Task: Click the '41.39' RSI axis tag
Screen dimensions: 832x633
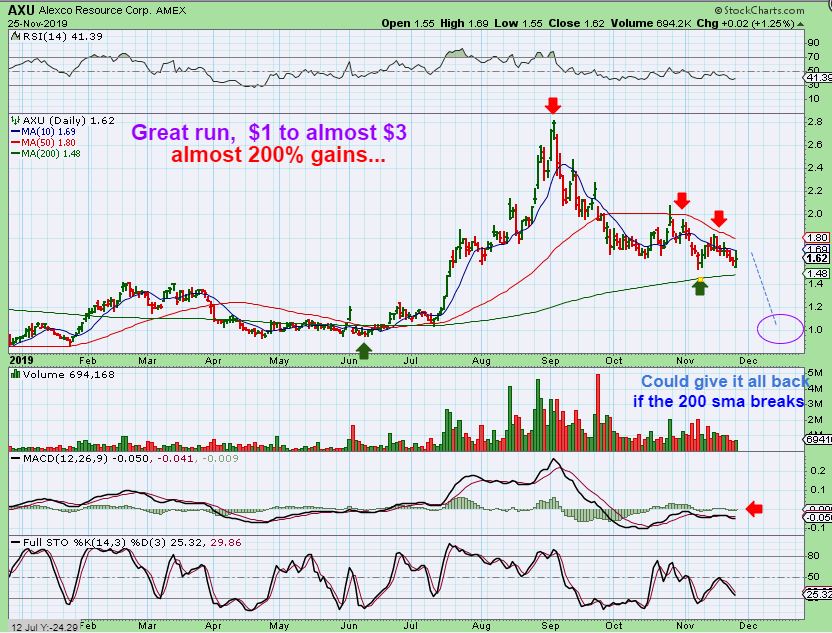Action: tap(818, 78)
